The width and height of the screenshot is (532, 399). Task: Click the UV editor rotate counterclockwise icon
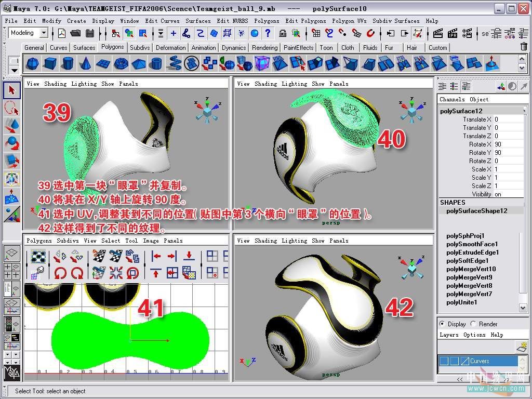60,273
